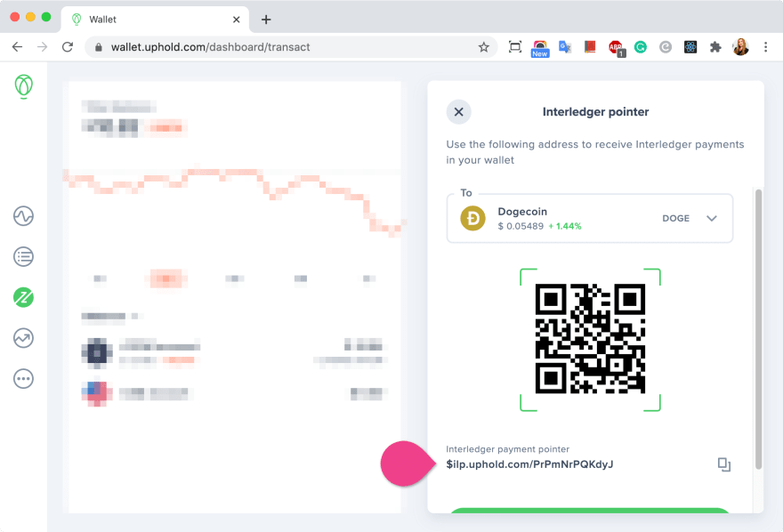Open the list view sidebar icon
Viewport: 783px width, 532px height.
(x=23, y=256)
